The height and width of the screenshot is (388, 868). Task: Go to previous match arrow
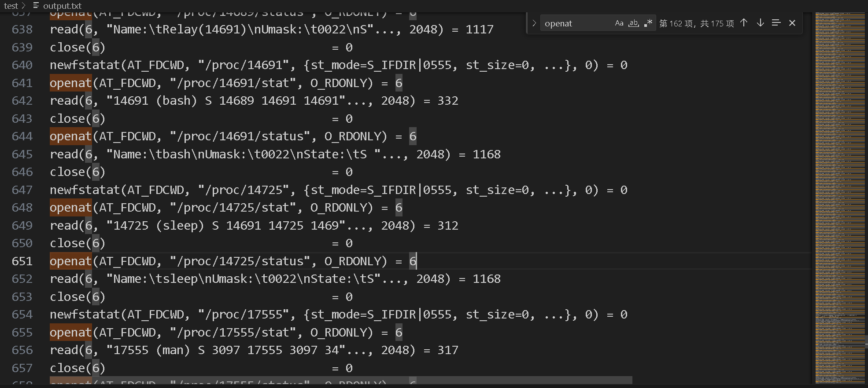coord(744,23)
